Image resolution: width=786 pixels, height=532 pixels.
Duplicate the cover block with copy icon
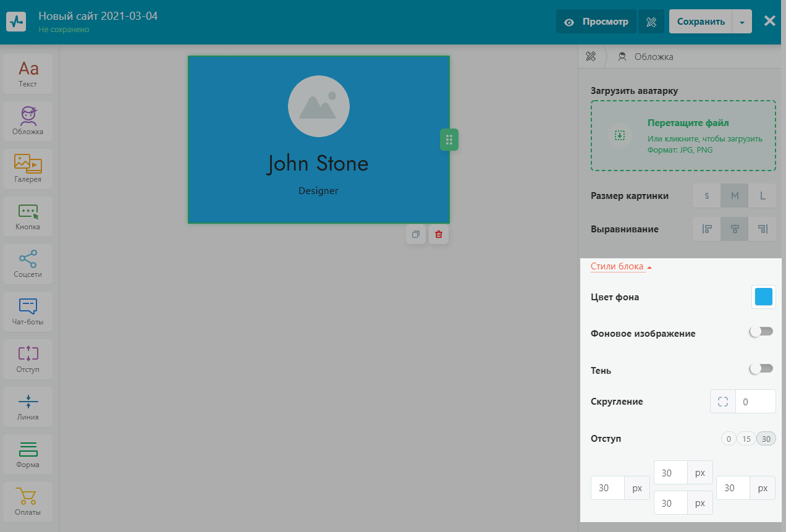point(416,234)
